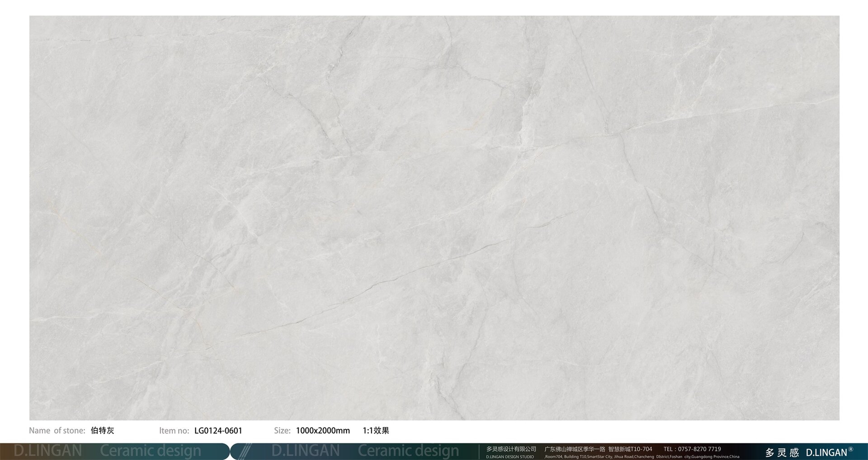This screenshot has width=868, height=460.
Task: Select the stone name 伯特灰
Action: pos(102,431)
